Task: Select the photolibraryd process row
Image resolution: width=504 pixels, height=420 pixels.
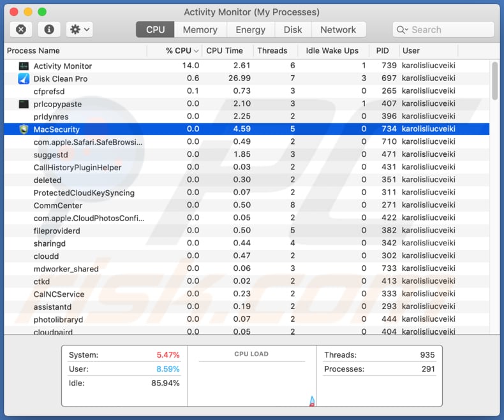Action: coord(247,319)
